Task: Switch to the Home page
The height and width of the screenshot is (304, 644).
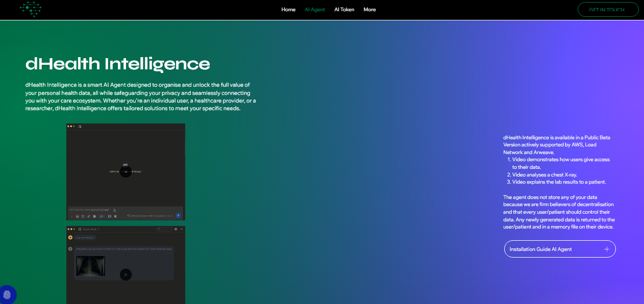Action: click(x=288, y=9)
